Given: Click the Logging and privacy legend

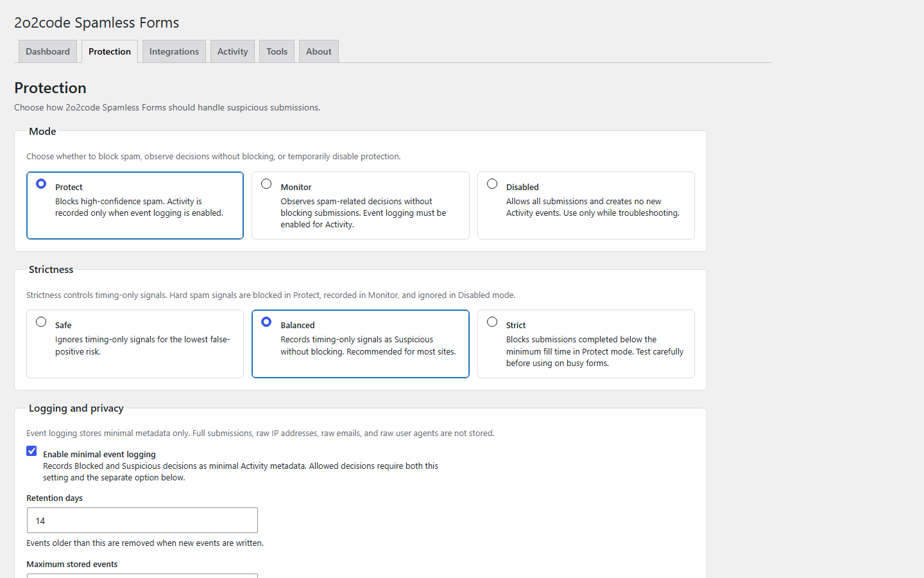Looking at the screenshot, I should (76, 408).
